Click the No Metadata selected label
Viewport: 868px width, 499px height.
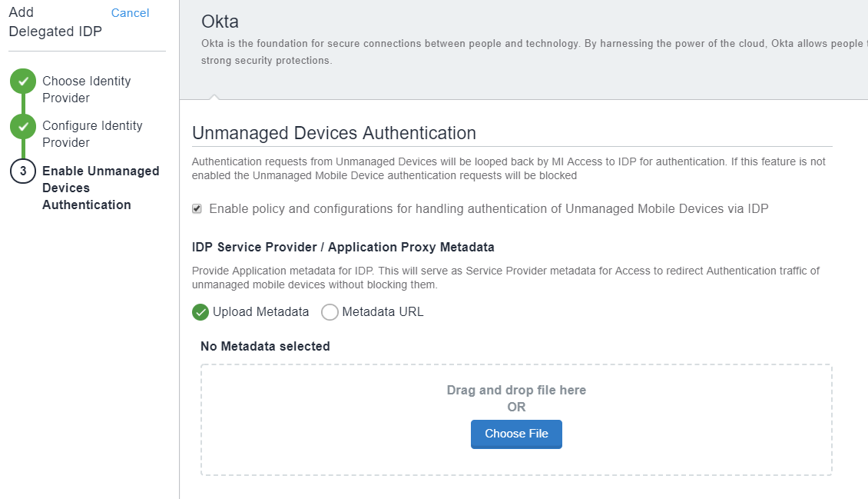[x=265, y=346]
